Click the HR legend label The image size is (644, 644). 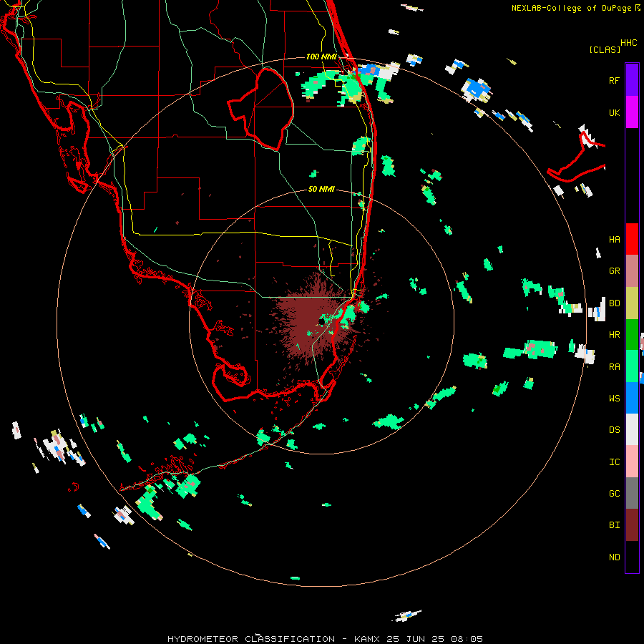[x=615, y=335]
